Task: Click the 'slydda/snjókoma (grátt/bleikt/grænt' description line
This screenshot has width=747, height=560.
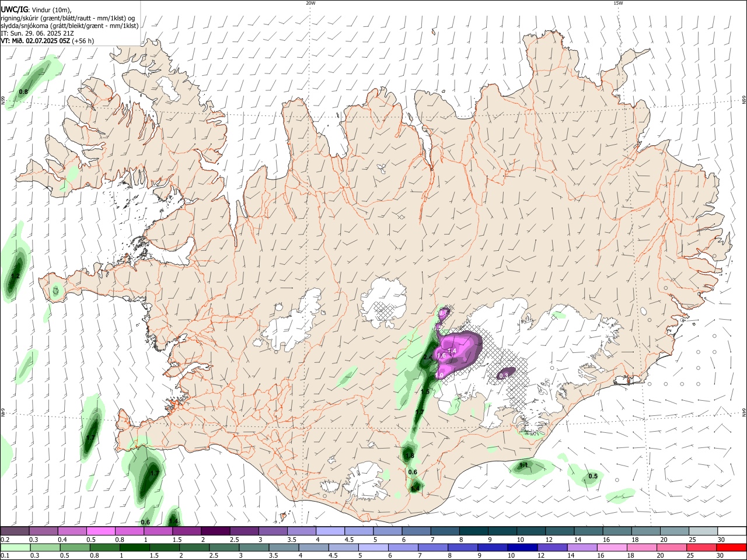Action: click(x=69, y=26)
